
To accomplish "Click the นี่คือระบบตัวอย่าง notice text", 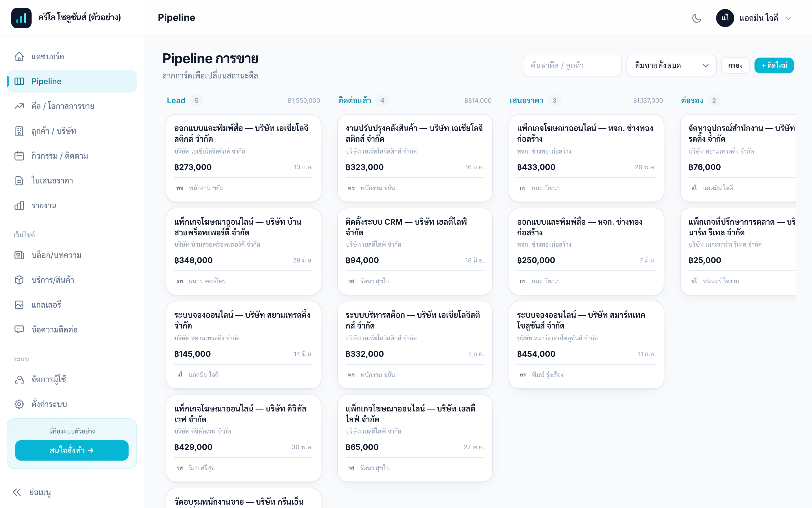I will point(72,431).
